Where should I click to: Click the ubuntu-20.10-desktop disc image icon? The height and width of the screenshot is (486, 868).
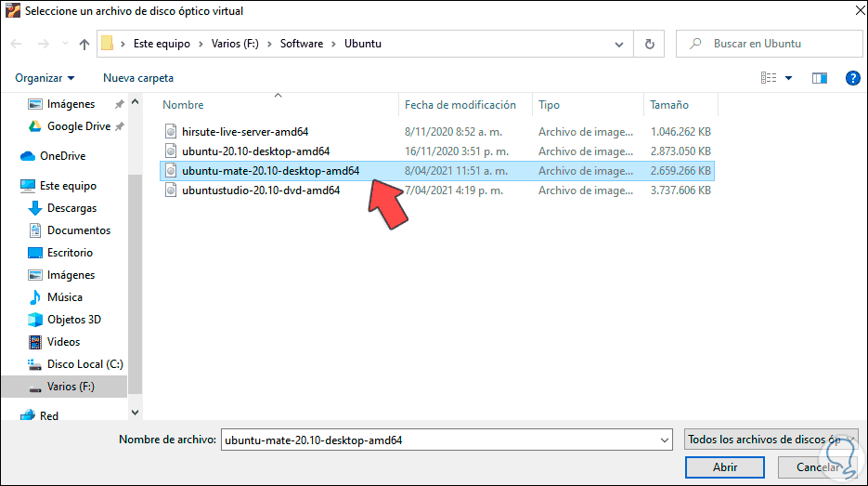pos(171,151)
